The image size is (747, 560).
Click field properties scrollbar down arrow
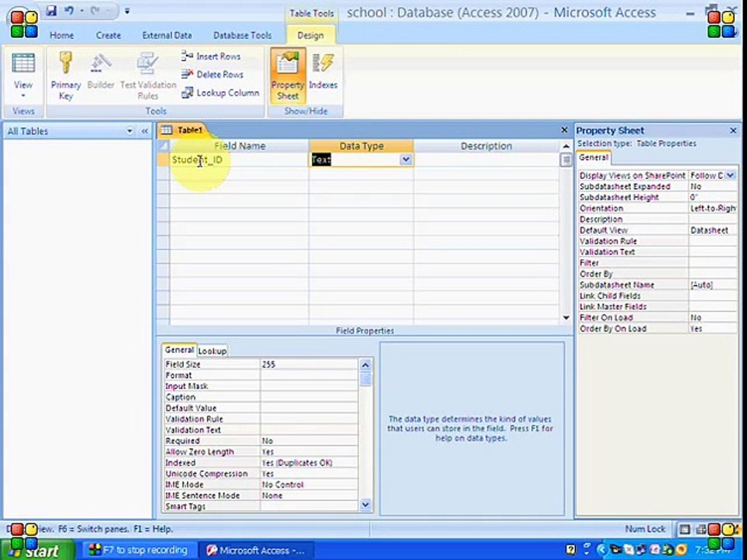(x=366, y=505)
